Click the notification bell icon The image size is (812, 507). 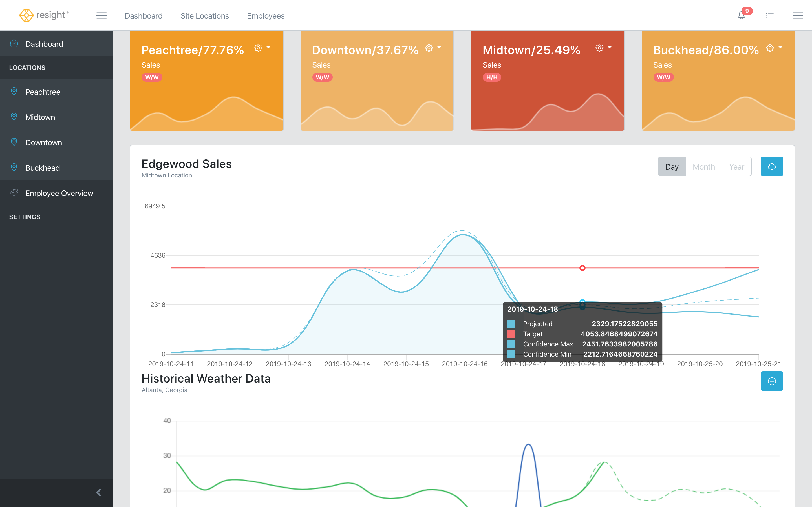point(741,15)
